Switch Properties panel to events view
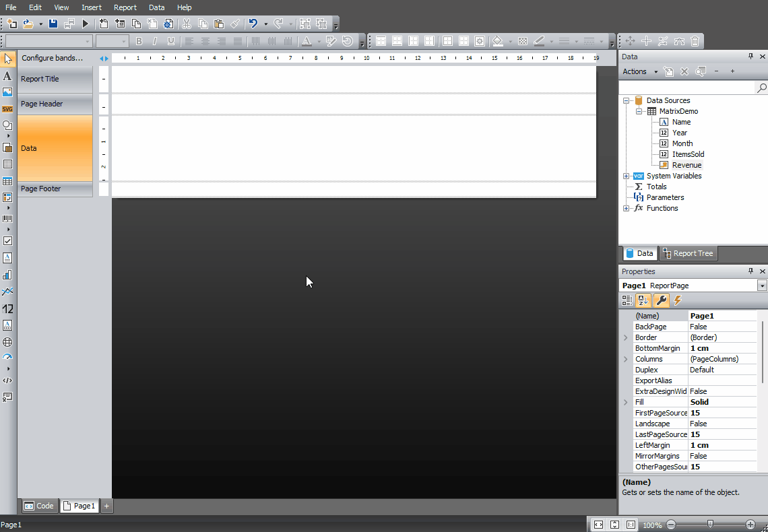Viewport: 768px width, 532px height. coord(678,300)
